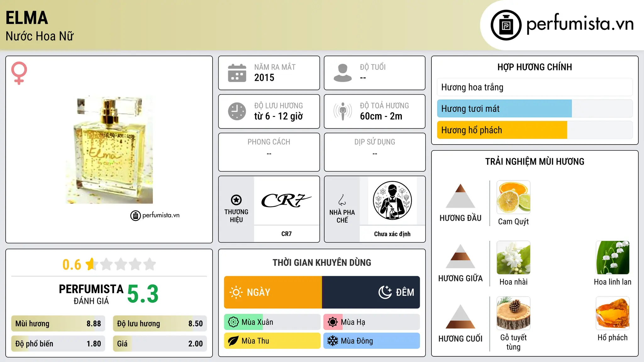644x362 pixels.
Task: Click the flower icon for Mùa Xuân
Action: [x=233, y=322]
